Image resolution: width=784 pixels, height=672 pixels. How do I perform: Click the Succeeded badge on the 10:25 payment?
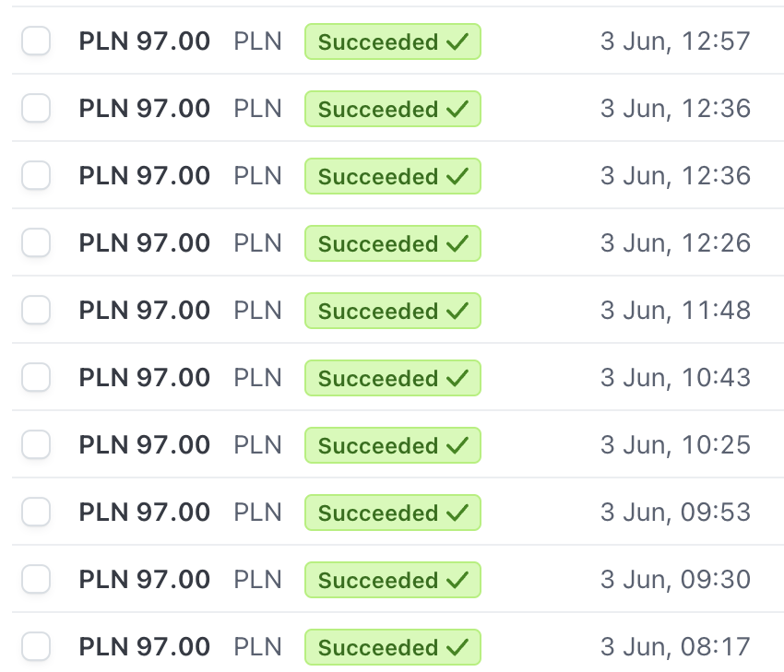click(x=392, y=445)
